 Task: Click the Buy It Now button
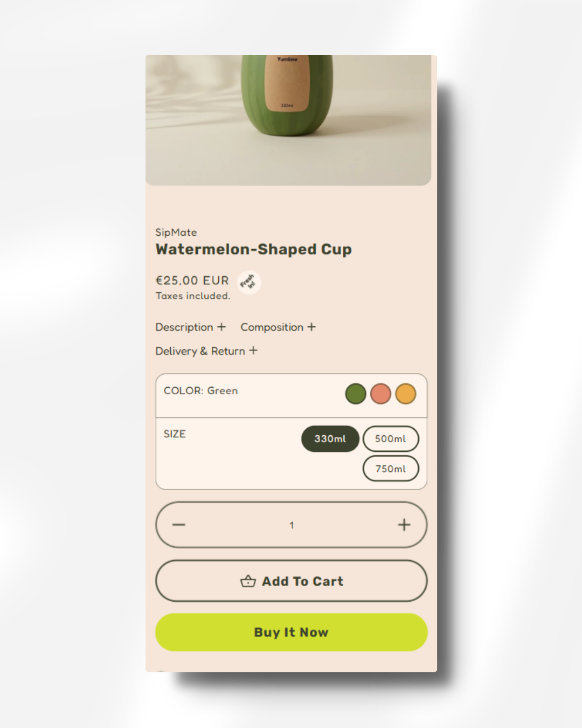pos(292,632)
